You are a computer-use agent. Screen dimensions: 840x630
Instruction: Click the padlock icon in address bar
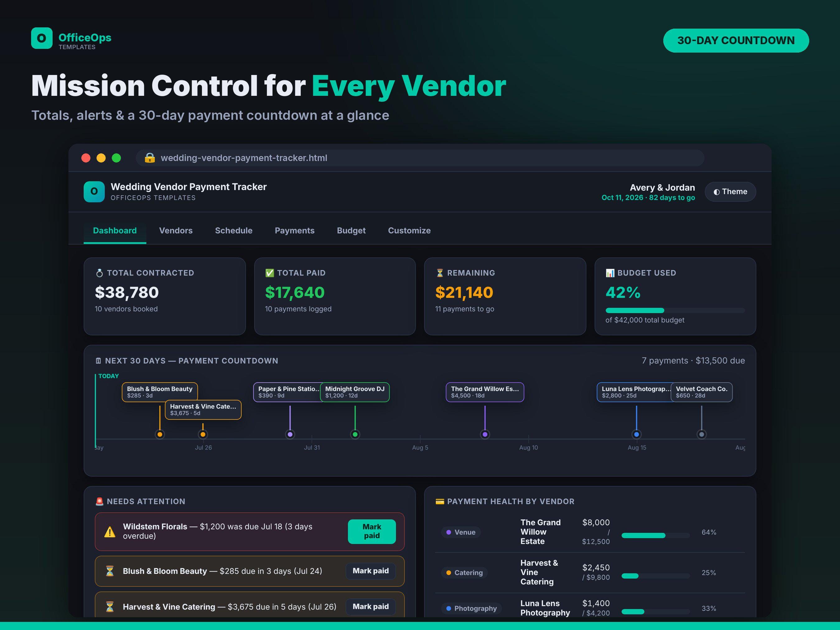[150, 158]
